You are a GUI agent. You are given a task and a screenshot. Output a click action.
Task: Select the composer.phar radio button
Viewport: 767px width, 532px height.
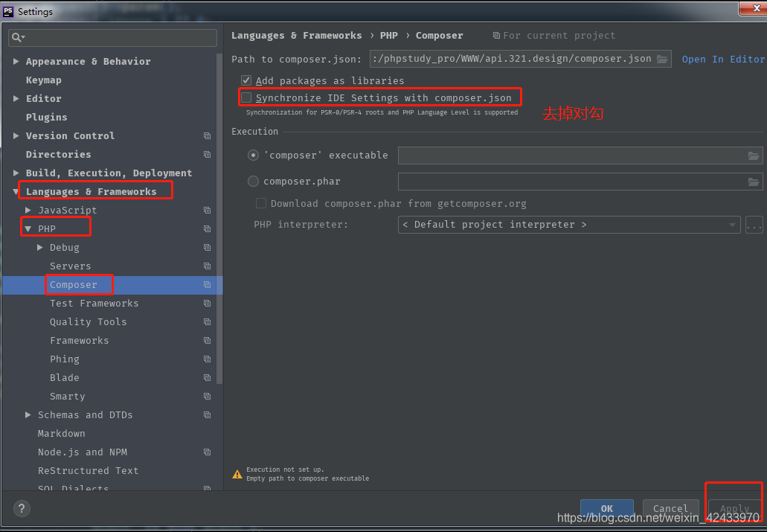click(253, 181)
